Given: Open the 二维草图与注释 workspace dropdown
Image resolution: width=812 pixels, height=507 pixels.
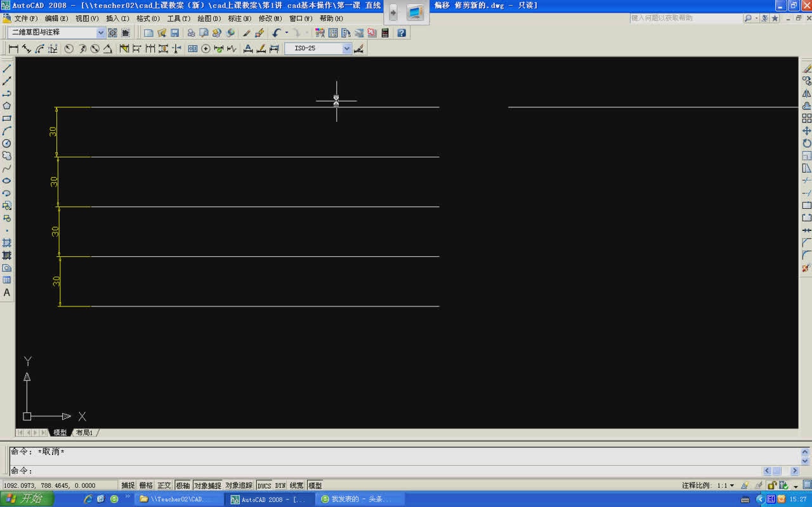Looking at the screenshot, I should (101, 32).
